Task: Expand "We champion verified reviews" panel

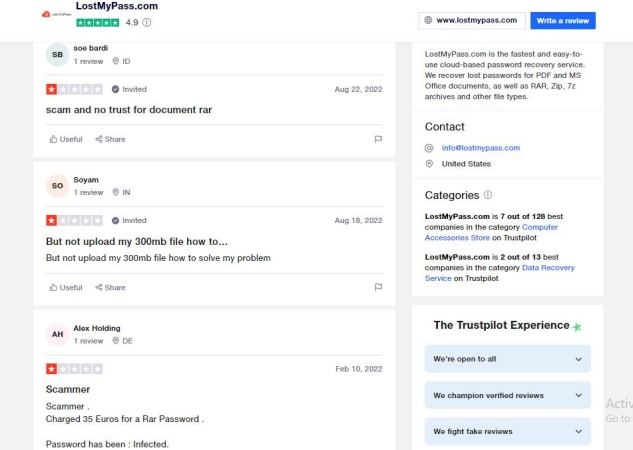Action: tap(507, 395)
